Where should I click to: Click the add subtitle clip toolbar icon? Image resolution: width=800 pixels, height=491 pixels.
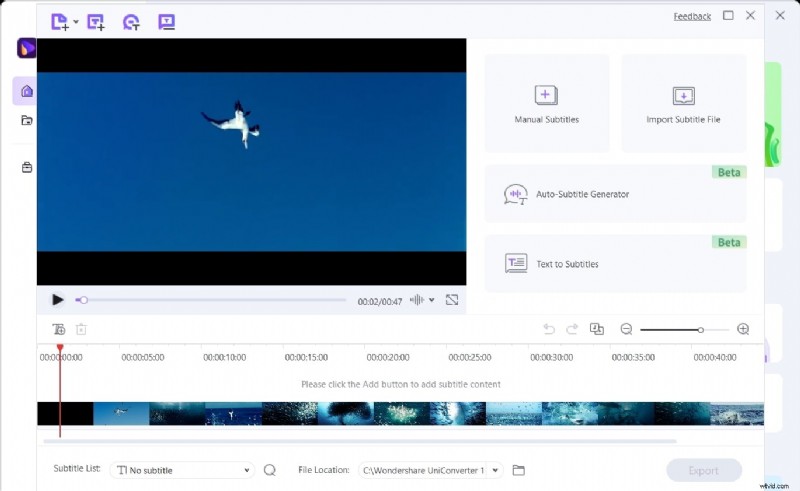point(95,22)
